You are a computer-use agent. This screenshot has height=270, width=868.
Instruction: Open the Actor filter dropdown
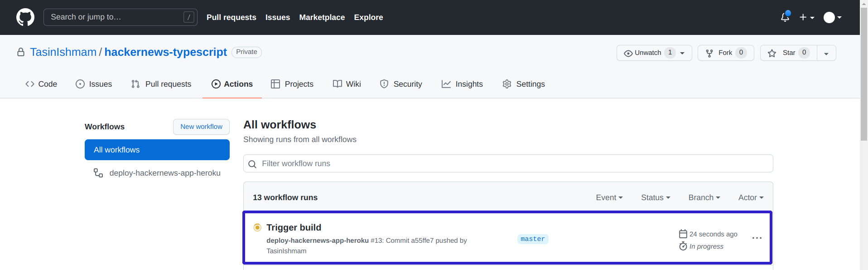(x=751, y=197)
